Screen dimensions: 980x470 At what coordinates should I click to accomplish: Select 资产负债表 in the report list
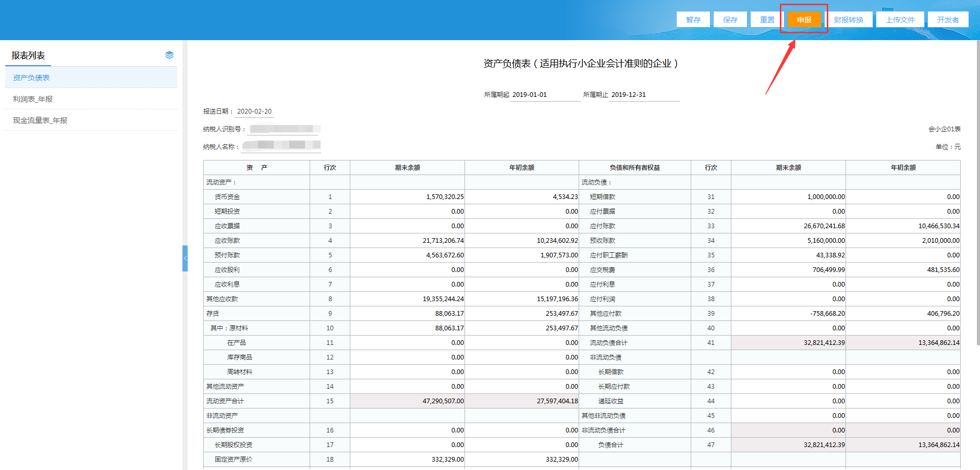coord(31,78)
